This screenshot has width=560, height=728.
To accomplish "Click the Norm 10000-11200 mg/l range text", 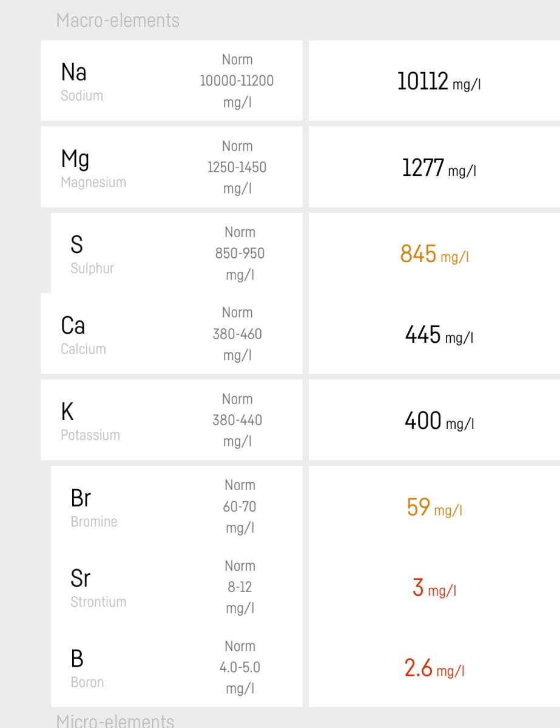I will click(x=237, y=81).
